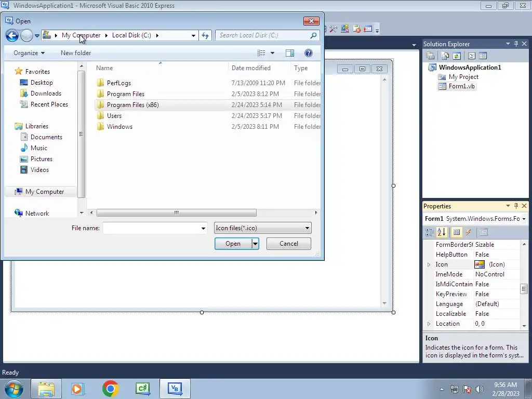
Task: Go back using the Open dialog back arrow
Action: (12, 35)
